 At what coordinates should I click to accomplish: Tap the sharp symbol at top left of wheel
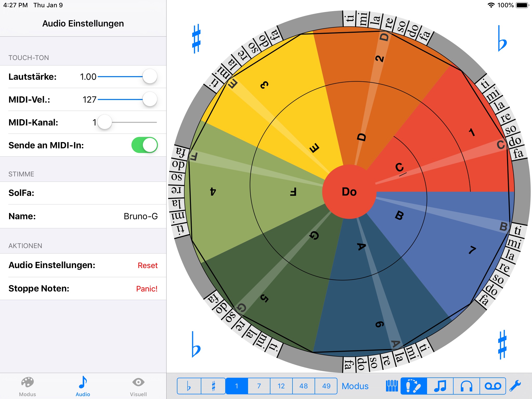coord(196,38)
